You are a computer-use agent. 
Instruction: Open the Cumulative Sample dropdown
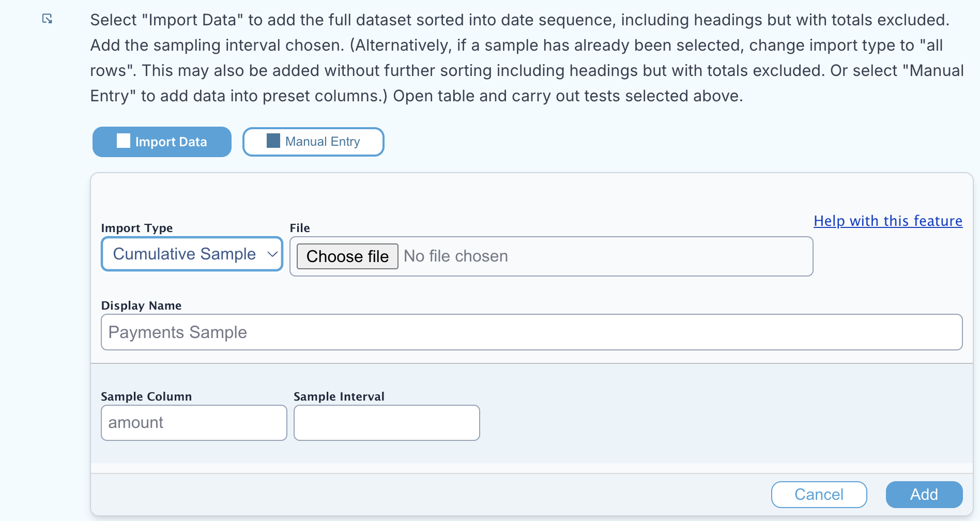coord(192,254)
